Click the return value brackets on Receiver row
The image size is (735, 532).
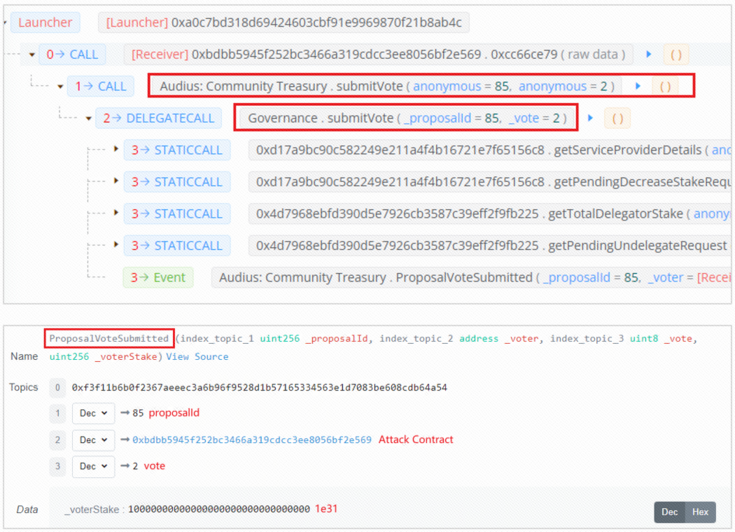(x=676, y=55)
